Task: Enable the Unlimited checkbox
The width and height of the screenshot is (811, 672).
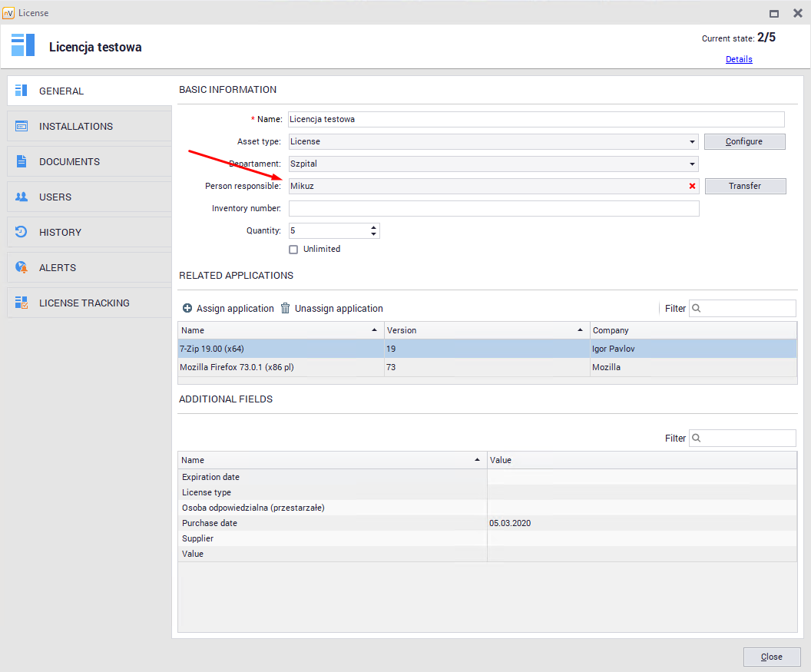Action: [293, 250]
